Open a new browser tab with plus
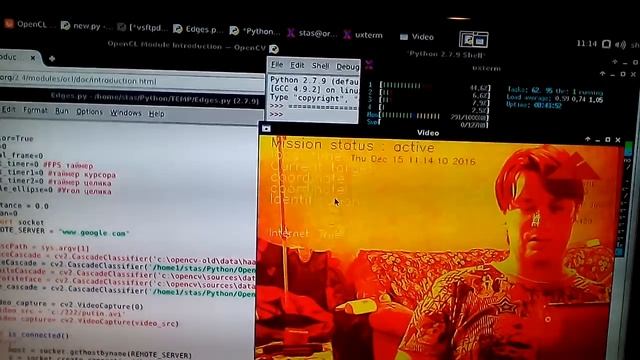Image resolution: width=640 pixels, height=360 pixels. tap(52, 59)
